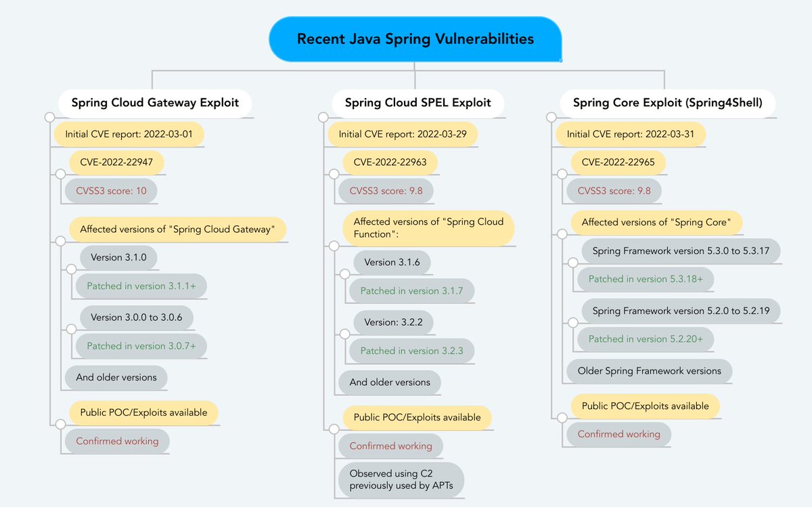Collapse the Affected versions of Spring Core circle
The width and height of the screenshot is (812, 507).
coord(562,235)
